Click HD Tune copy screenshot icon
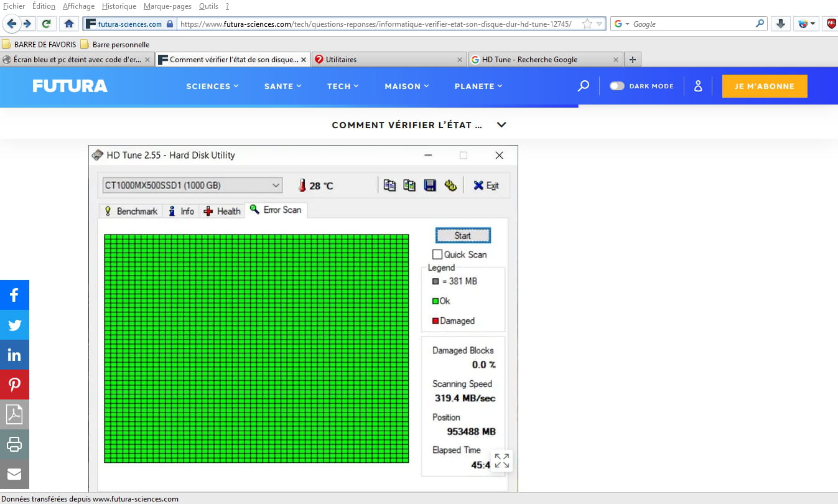838x504 pixels. click(x=409, y=185)
